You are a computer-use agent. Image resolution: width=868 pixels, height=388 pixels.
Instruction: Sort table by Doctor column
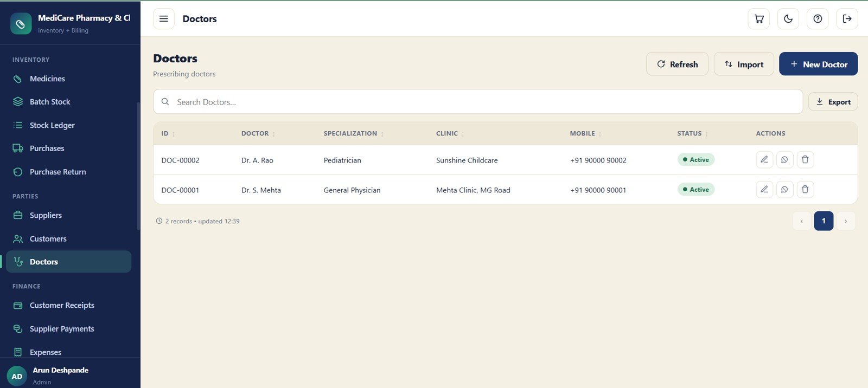coord(258,133)
